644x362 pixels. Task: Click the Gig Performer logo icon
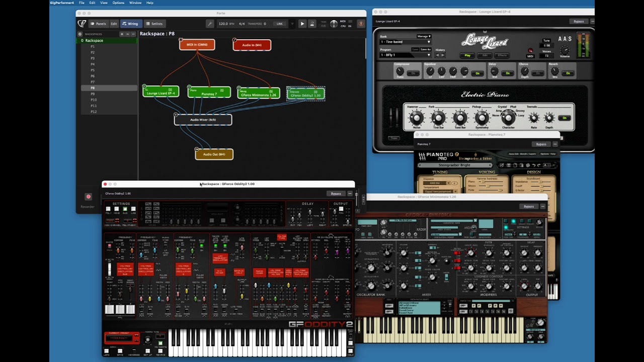click(x=82, y=24)
